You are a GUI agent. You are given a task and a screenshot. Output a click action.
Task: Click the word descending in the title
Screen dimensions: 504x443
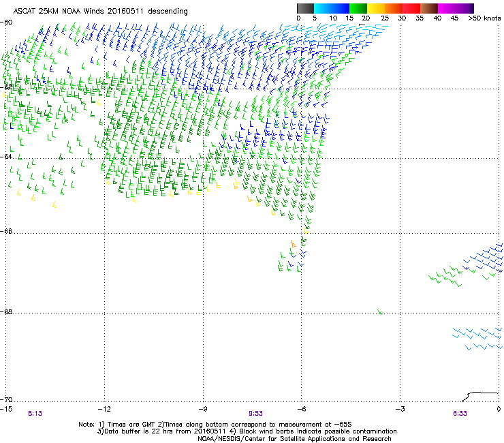168,12
